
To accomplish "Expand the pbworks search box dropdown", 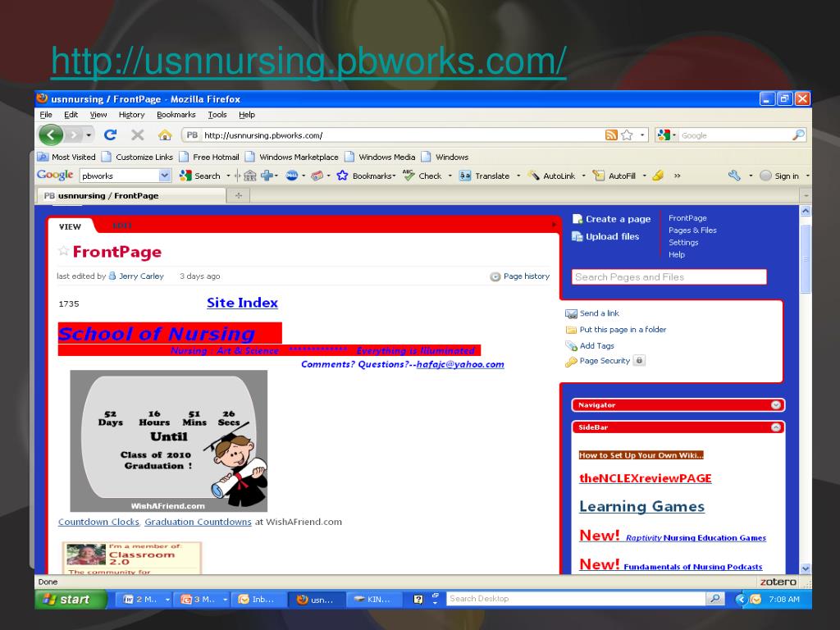I will click(x=164, y=176).
